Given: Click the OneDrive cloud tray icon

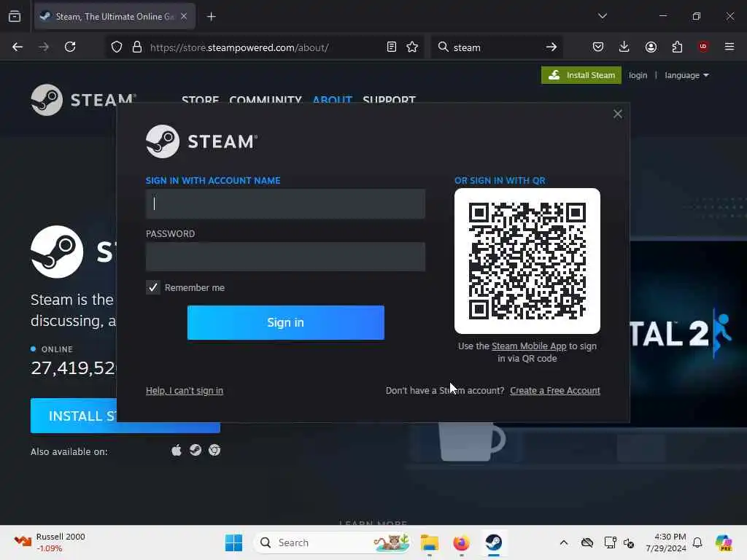Looking at the screenshot, I should click(587, 542).
